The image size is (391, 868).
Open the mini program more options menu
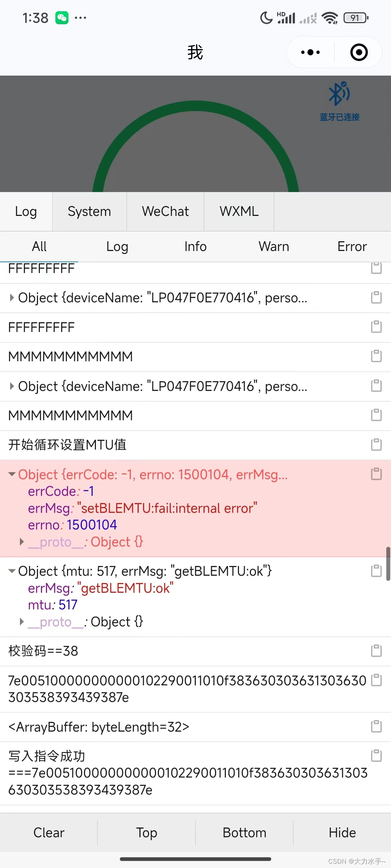(310, 52)
